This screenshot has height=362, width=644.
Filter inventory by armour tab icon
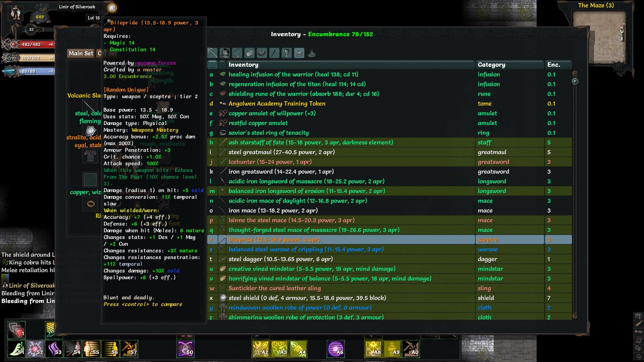[225, 53]
